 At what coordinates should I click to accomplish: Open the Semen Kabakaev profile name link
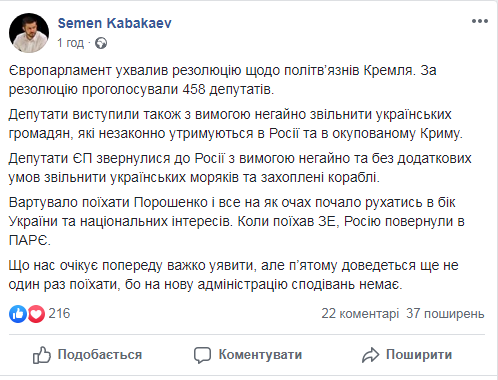point(114,23)
